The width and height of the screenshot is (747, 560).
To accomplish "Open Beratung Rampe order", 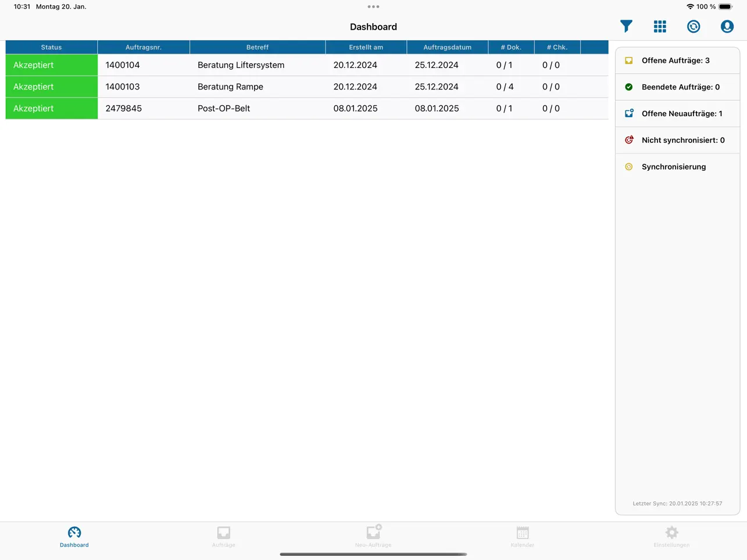I will click(230, 87).
